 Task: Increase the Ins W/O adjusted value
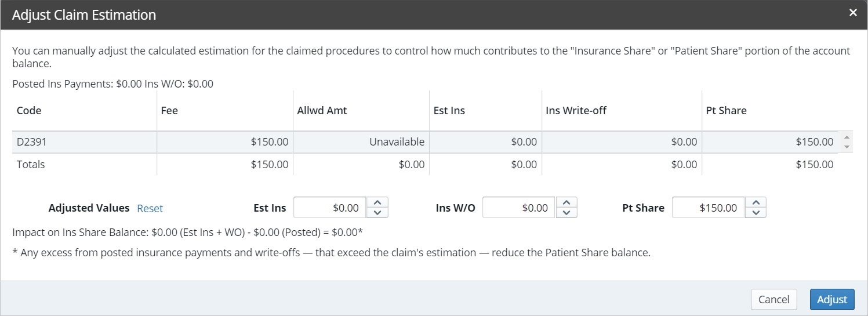566,202
